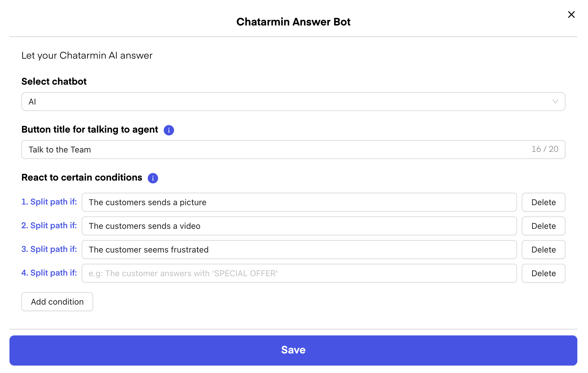
Task: Click the '2. Split path if:' label
Action: coord(49,226)
